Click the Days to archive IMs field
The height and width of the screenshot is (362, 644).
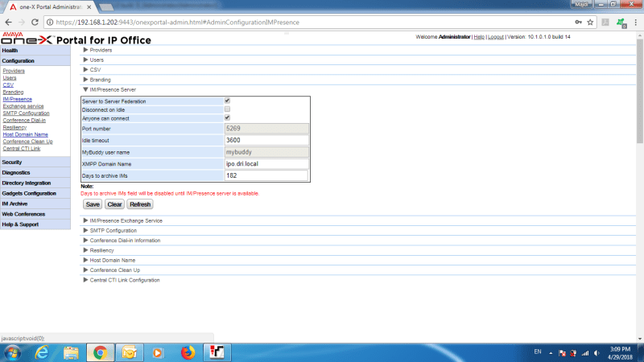pos(266,175)
